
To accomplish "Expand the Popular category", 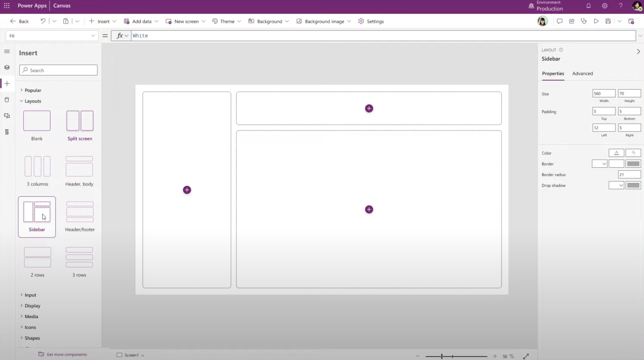I will point(33,90).
